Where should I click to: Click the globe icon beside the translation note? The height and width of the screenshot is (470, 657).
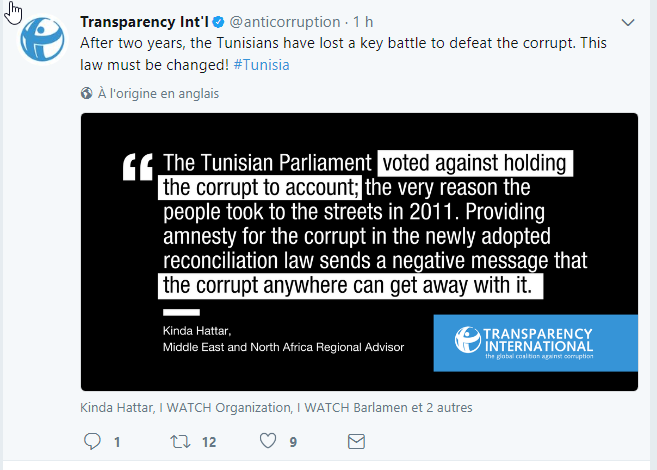(86, 93)
